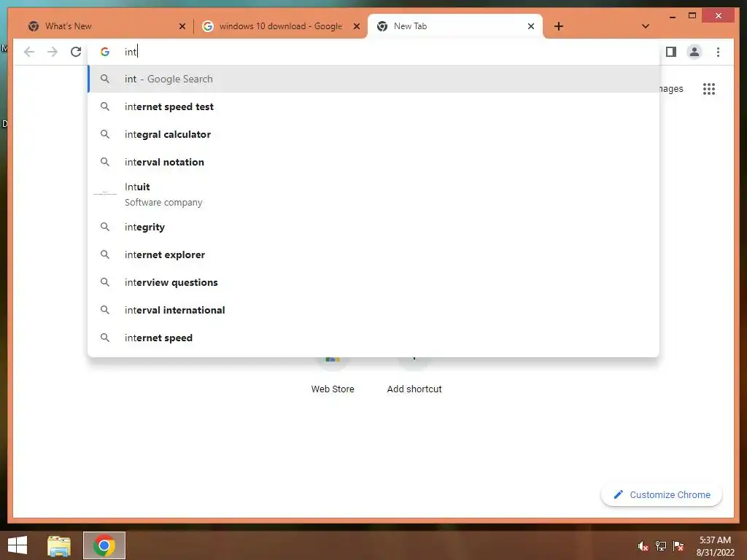The width and height of the screenshot is (747, 560).
Task: Click the muted volume tray icon
Action: coord(643,546)
